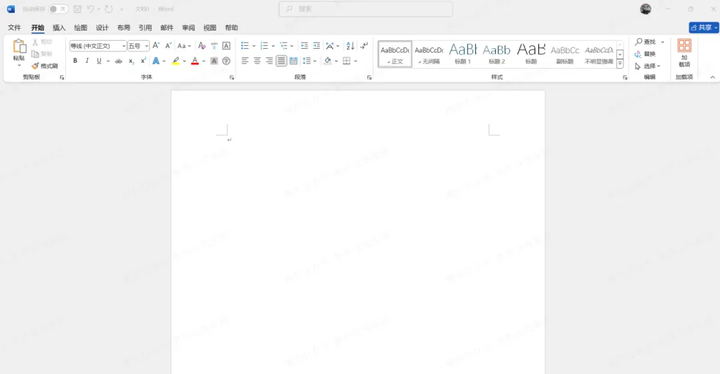Apply the Normal (正文) style
Image resolution: width=720 pixels, height=374 pixels.
tap(395, 54)
